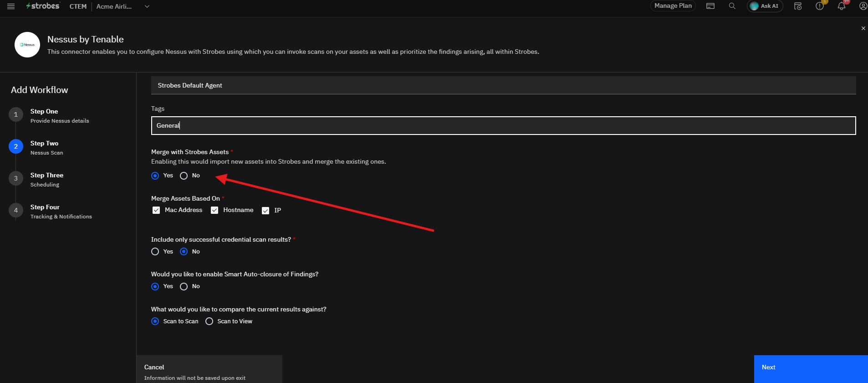Click the Merge Assets Based On label
868x383 pixels.
click(185, 198)
